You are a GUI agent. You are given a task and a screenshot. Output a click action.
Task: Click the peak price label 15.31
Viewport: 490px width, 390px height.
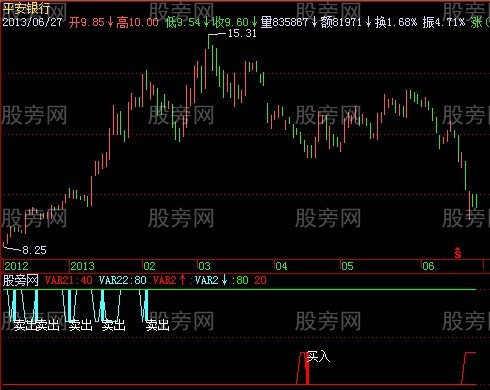click(242, 33)
